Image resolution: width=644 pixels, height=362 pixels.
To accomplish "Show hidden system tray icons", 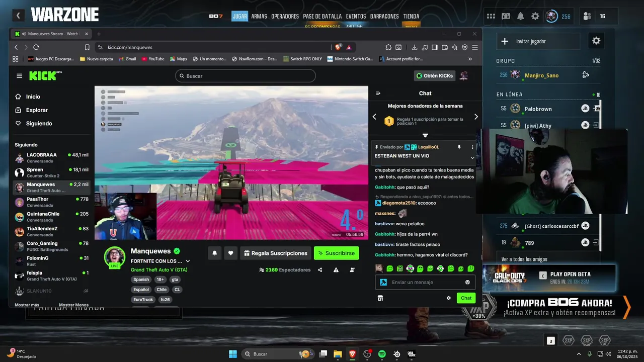I will [x=579, y=354].
